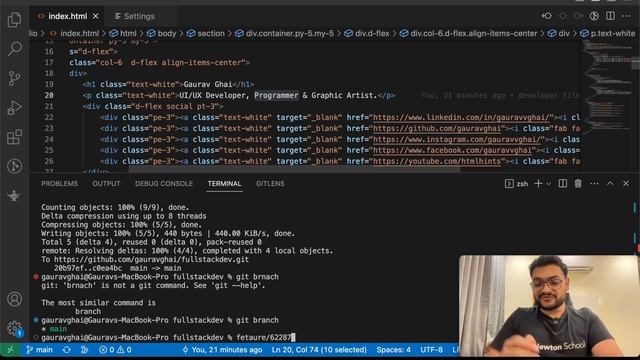This screenshot has width=640, height=360.
Task: Open the Run and Debug view
Action: click(14, 108)
